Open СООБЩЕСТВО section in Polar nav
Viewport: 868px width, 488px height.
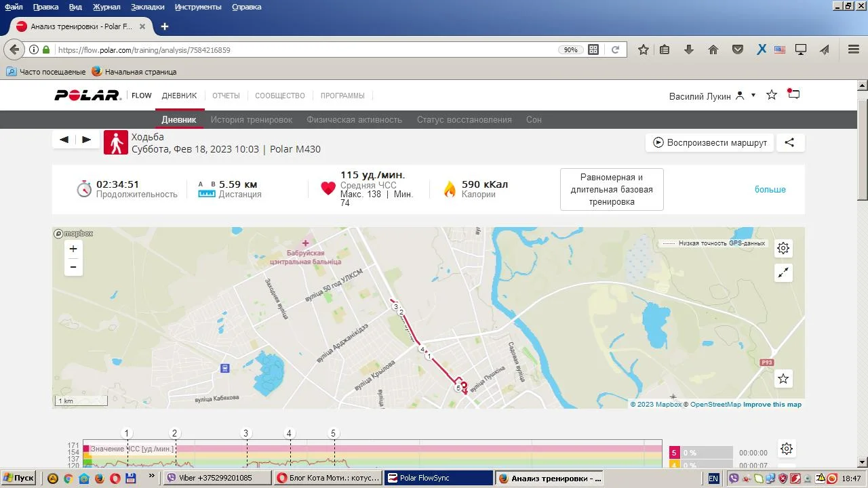click(280, 96)
